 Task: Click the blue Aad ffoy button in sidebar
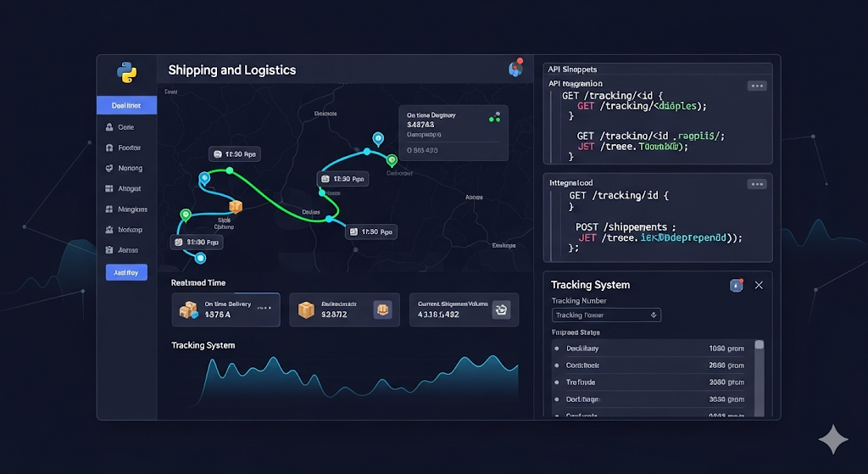(127, 272)
